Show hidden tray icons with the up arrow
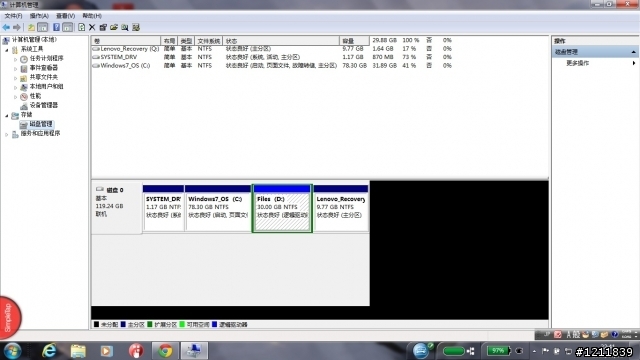This screenshot has width=640, height=360. point(534,351)
